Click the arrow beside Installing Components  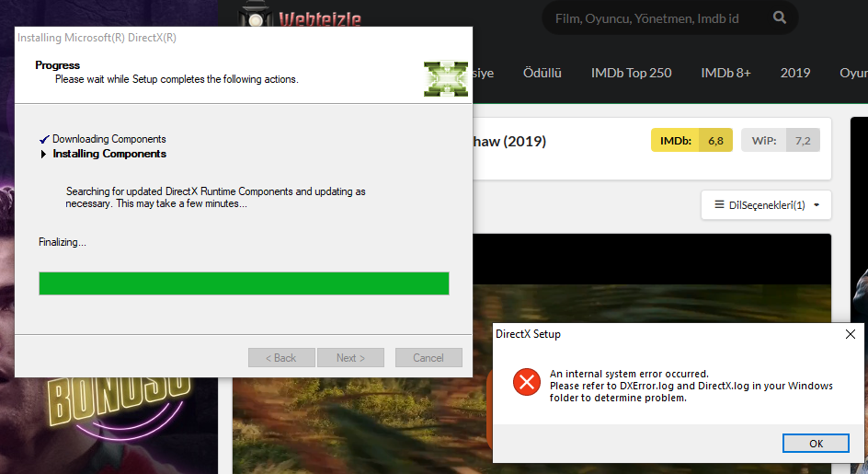pyautogui.click(x=43, y=154)
